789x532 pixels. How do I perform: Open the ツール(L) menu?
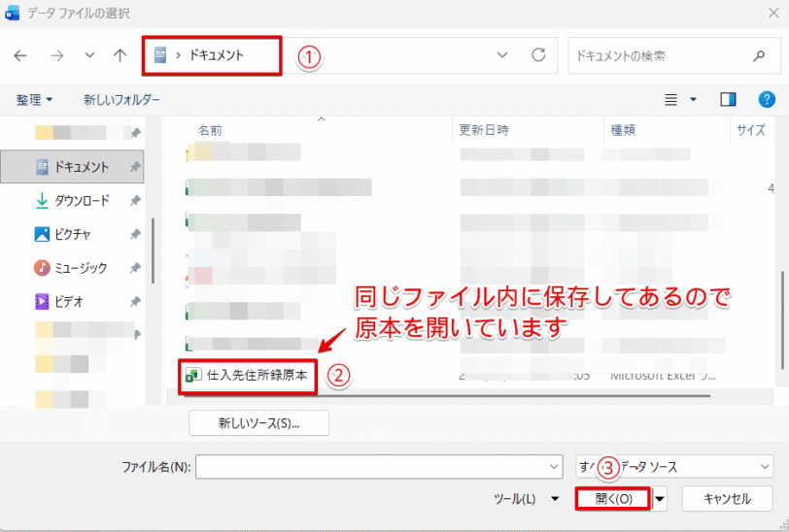coord(526,499)
